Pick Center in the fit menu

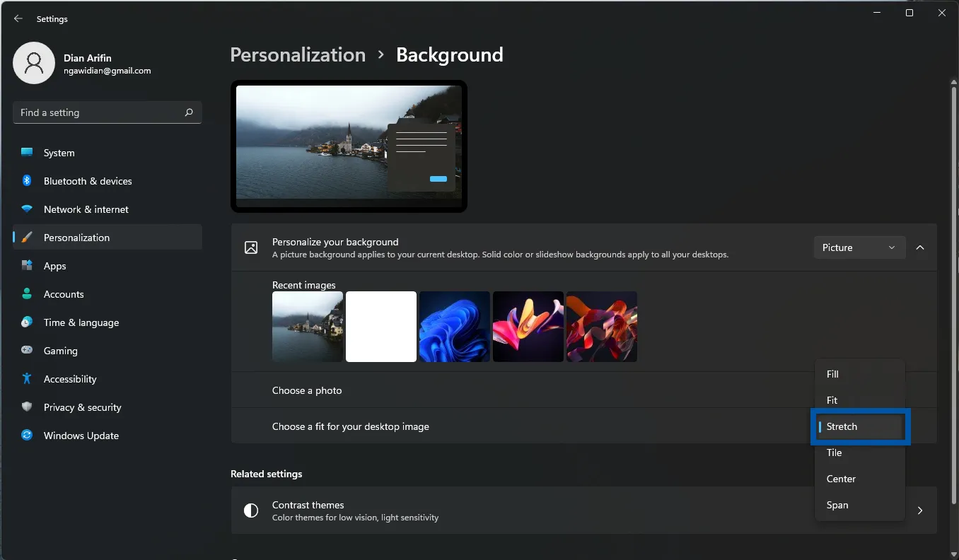click(x=841, y=479)
